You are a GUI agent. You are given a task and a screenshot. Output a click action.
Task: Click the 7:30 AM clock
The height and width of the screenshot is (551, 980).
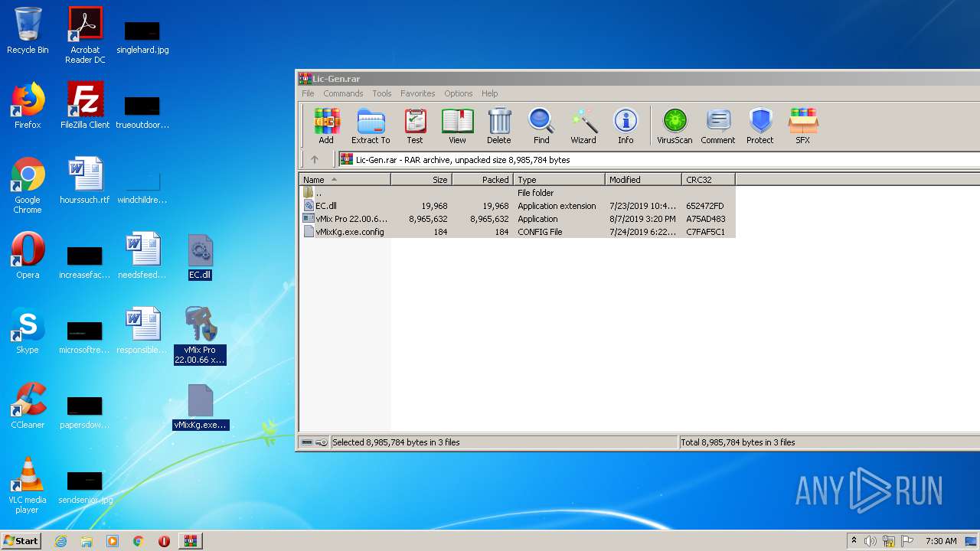pyautogui.click(x=941, y=541)
